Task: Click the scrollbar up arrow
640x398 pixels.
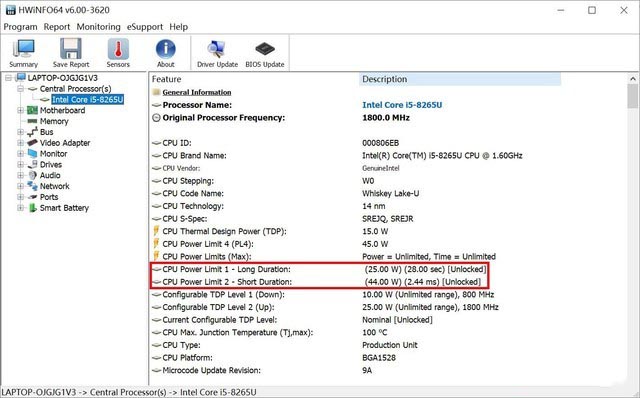Action: click(633, 79)
